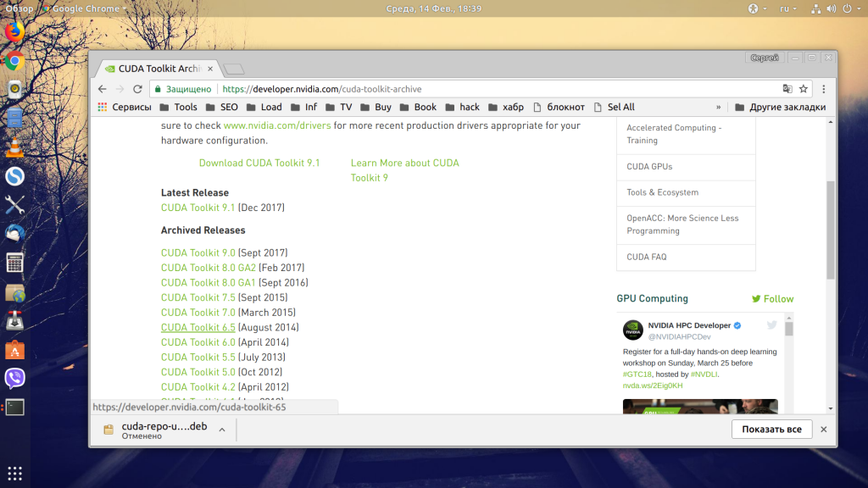Click the page vertical scrollbar thumb
The width and height of the screenshot is (868, 488).
(x=831, y=230)
